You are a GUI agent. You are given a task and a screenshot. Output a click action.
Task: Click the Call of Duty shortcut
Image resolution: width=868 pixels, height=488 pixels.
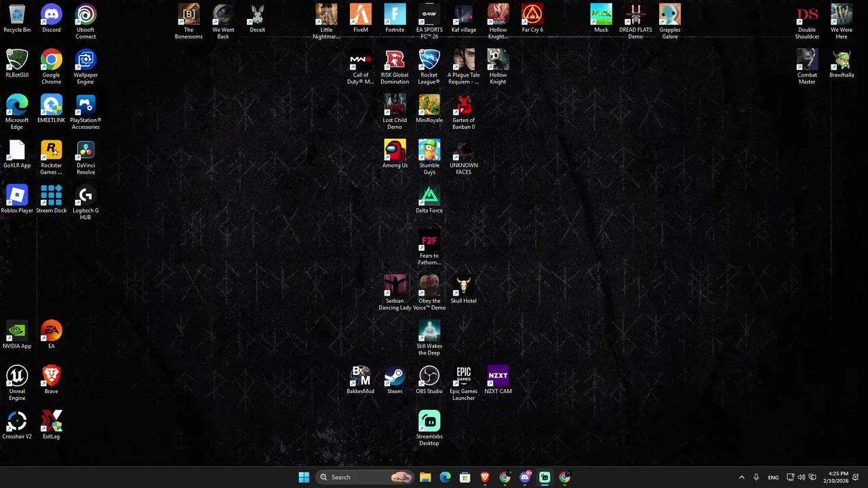point(361,67)
